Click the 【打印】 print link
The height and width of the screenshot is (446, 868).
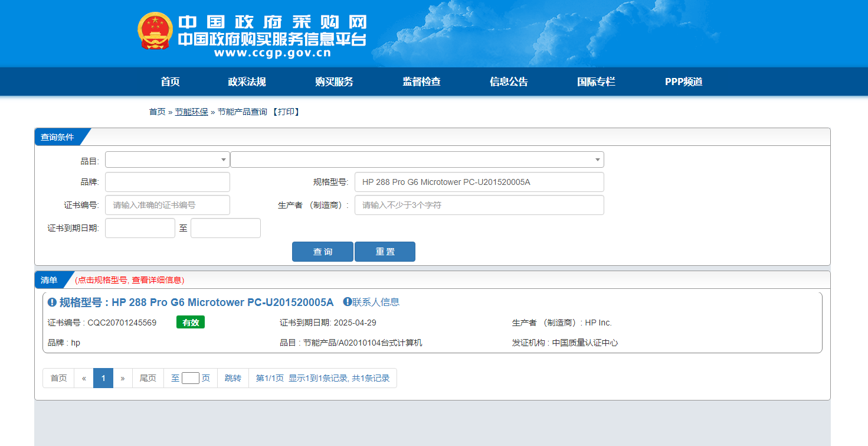tap(286, 112)
